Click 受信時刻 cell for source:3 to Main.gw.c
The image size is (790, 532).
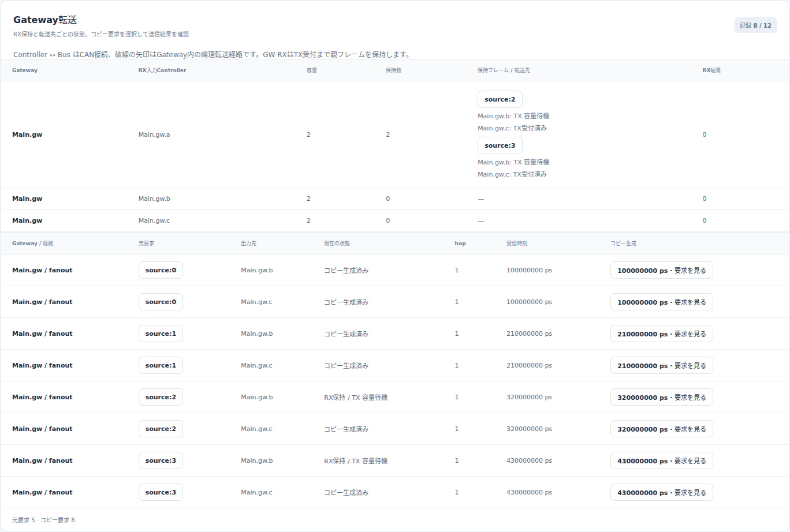529,492
